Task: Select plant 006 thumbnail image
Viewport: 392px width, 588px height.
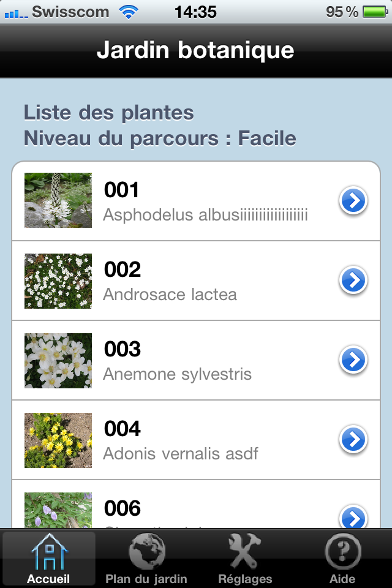Action: point(58,511)
